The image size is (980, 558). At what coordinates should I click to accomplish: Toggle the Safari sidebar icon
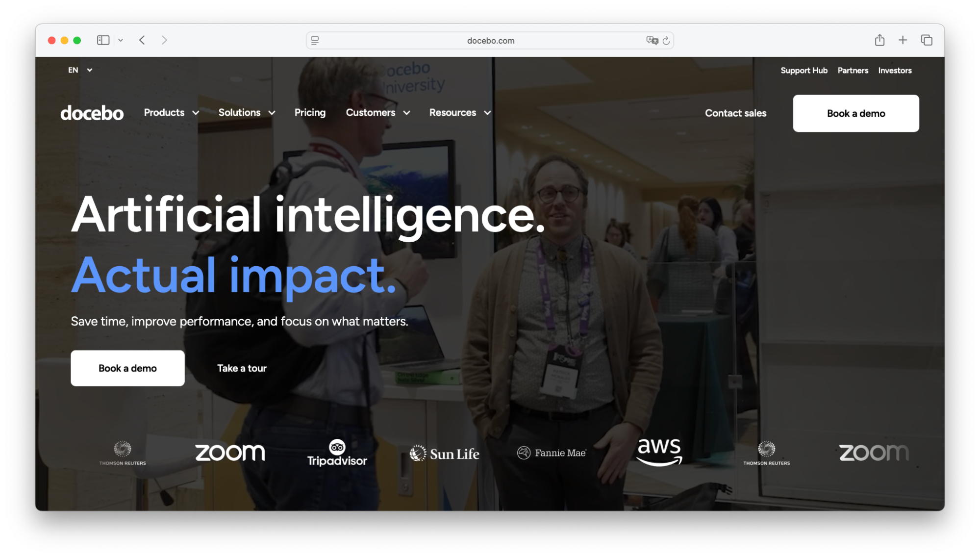(x=103, y=40)
